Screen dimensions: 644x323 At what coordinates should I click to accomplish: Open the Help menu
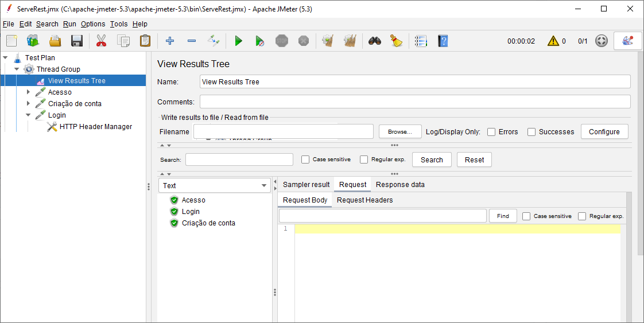coord(139,24)
